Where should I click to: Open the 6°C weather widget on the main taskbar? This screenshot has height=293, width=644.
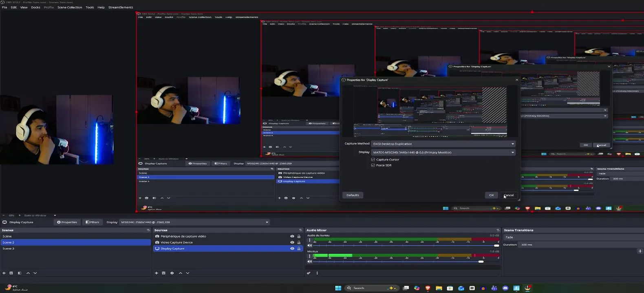coord(16,288)
